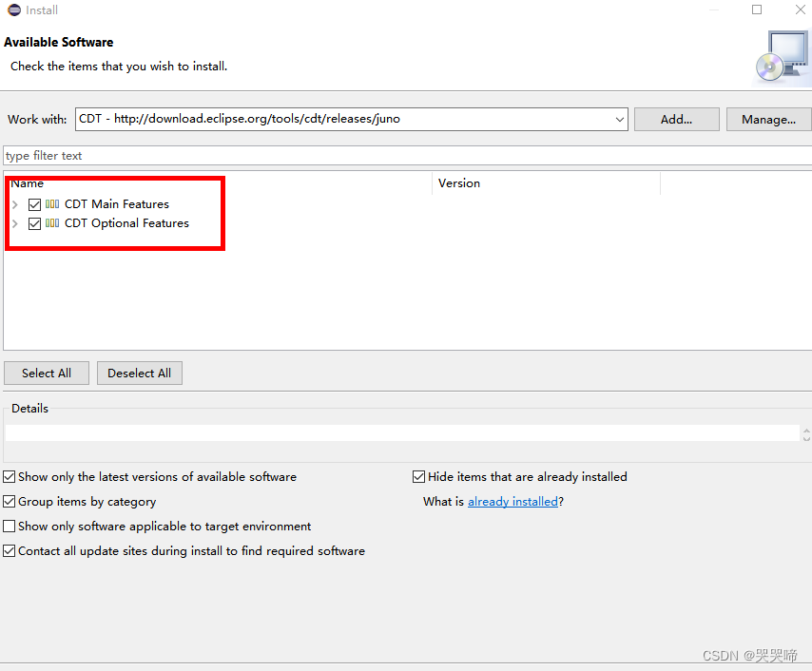Click the Select All button
Viewport: 812px width, 671px height.
coord(47,373)
